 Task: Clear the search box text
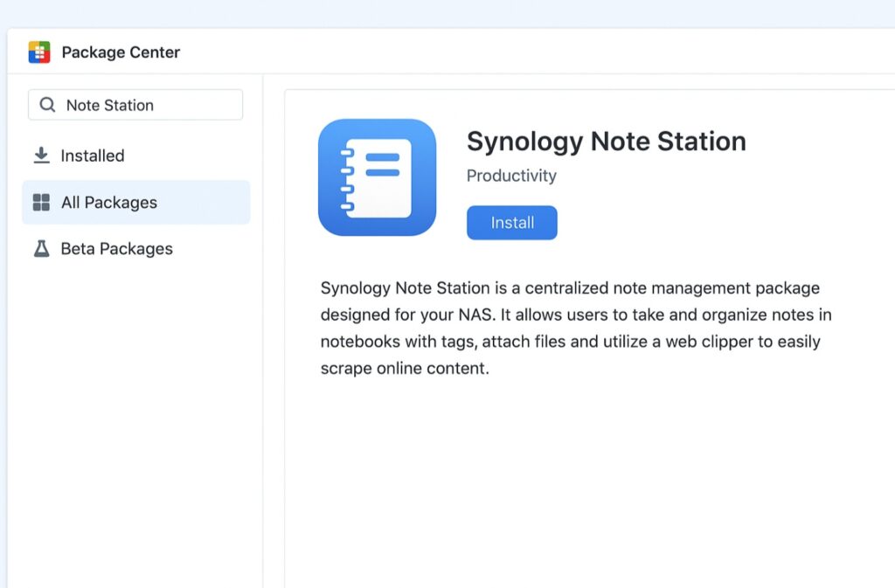pos(108,104)
